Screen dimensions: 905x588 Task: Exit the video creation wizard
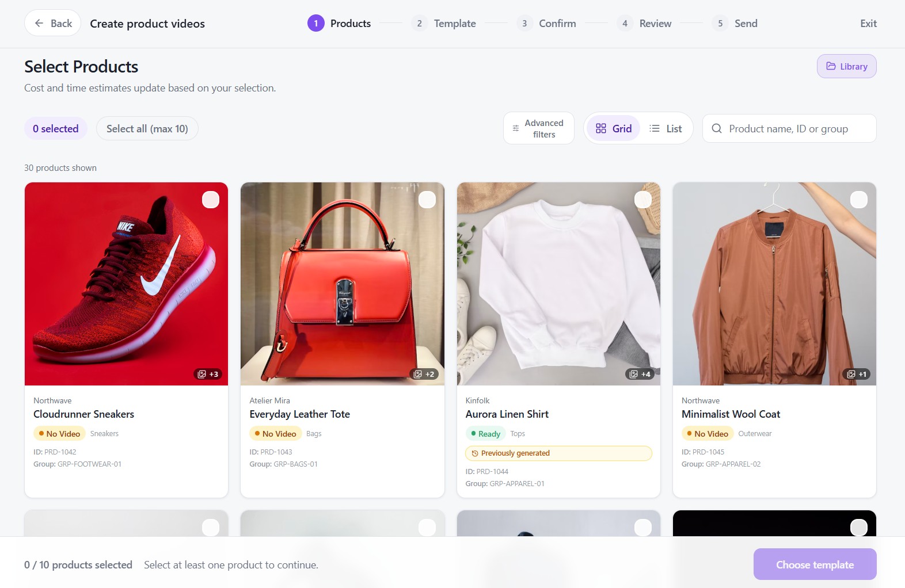pyautogui.click(x=868, y=24)
